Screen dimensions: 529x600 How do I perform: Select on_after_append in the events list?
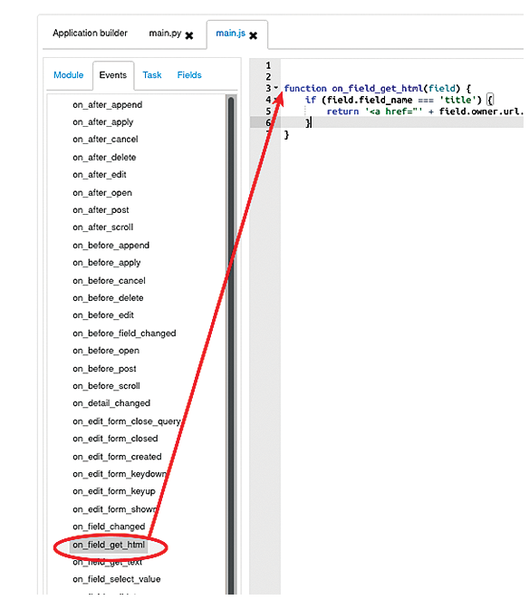click(x=108, y=105)
